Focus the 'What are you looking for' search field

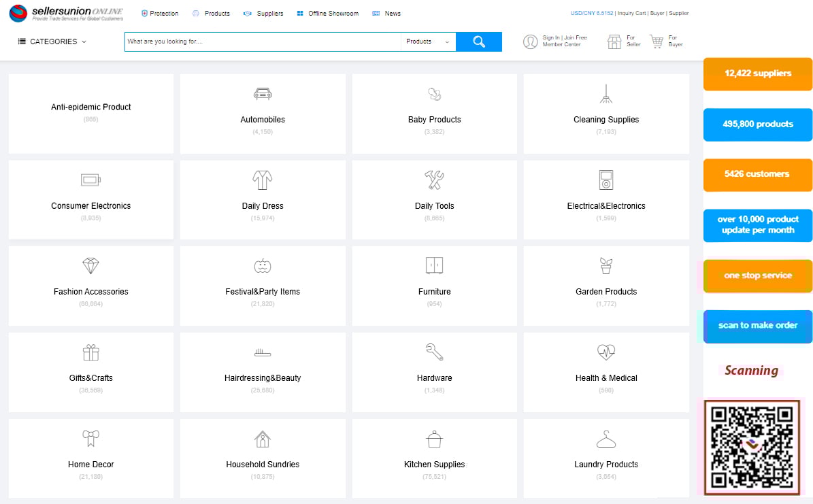click(262, 41)
